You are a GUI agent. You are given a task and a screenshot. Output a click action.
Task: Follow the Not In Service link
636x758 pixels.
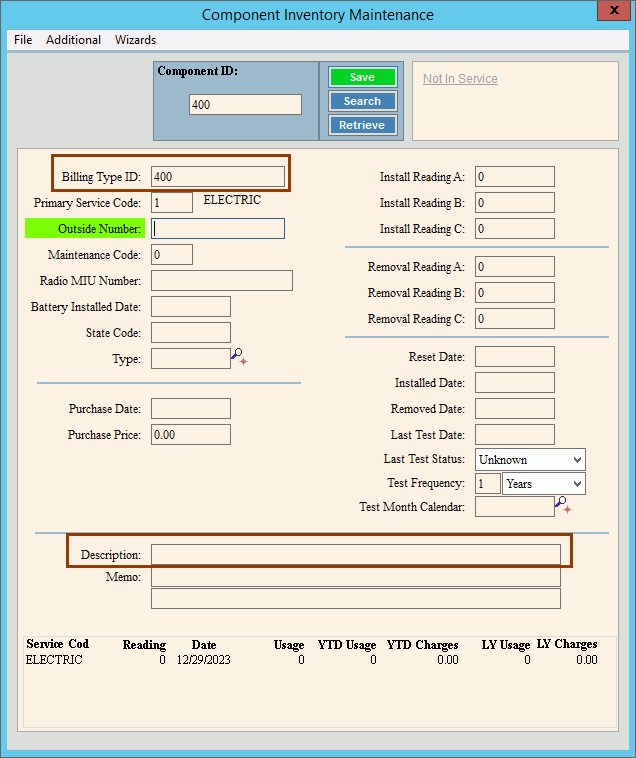(459, 79)
